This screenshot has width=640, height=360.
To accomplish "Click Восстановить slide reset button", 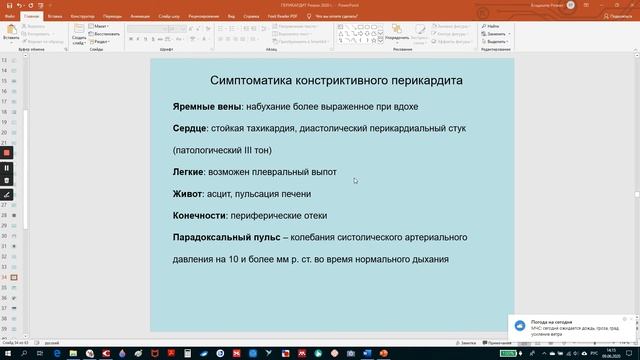I will coord(104,34).
